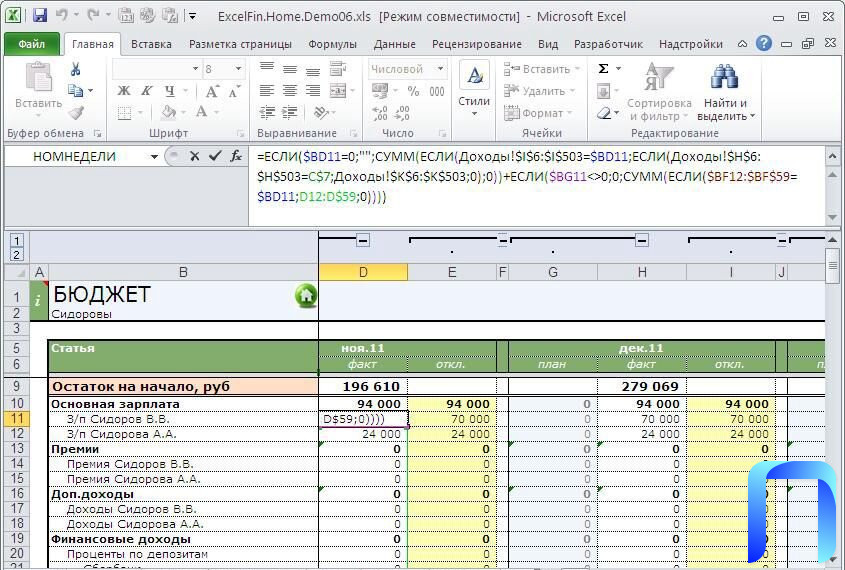Click the Find and Select binoculars icon

pyautogui.click(x=724, y=79)
